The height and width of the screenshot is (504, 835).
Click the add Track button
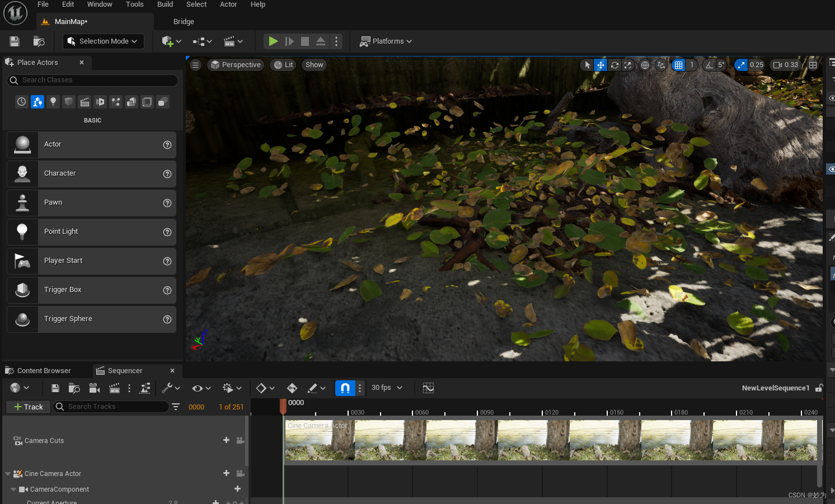[28, 407]
